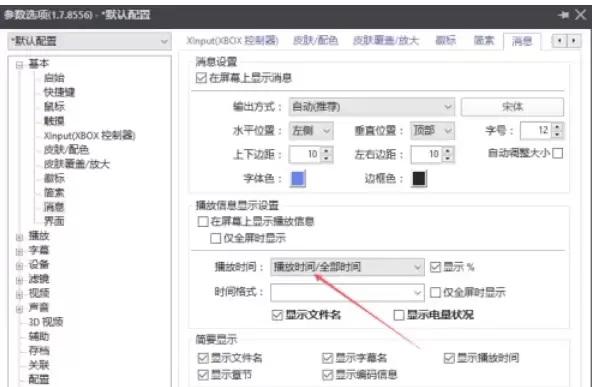592x387 pixels.
Task: Click the 上下边距 value field
Action: tap(305, 154)
